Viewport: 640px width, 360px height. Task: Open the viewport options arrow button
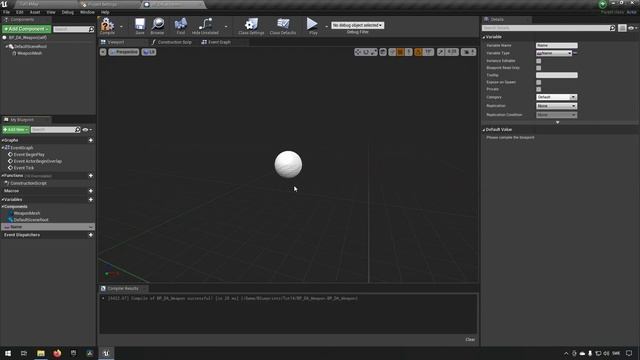pos(103,52)
